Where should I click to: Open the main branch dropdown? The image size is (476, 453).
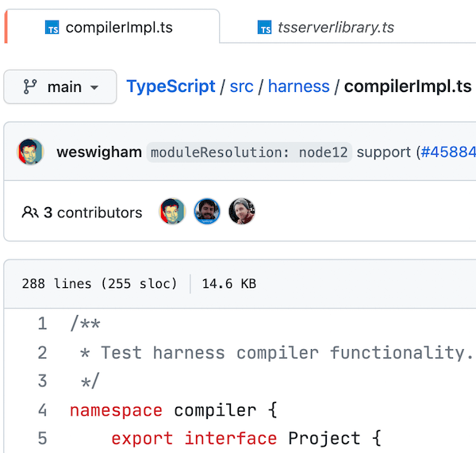tap(60, 86)
